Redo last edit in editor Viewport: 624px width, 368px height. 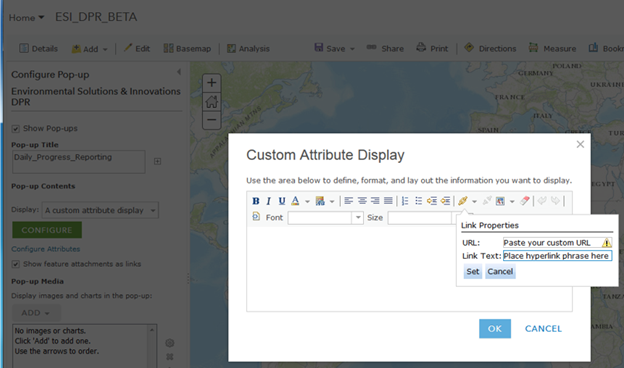point(555,201)
